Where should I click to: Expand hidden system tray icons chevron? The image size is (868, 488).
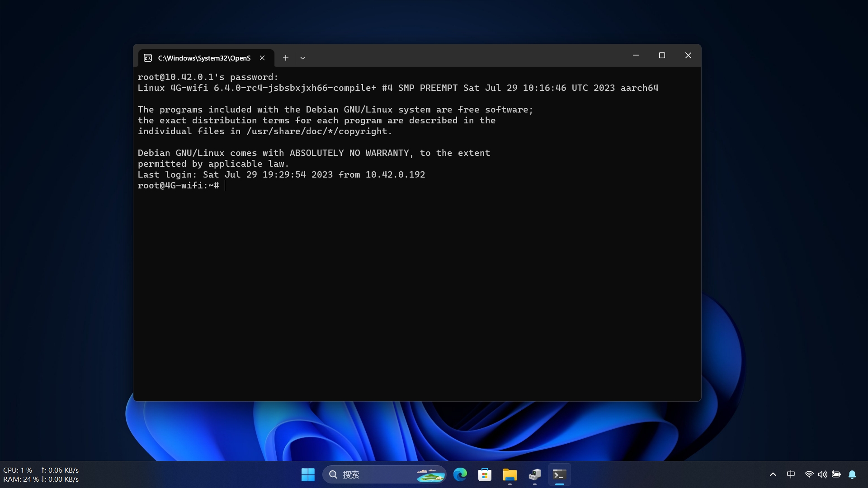773,474
